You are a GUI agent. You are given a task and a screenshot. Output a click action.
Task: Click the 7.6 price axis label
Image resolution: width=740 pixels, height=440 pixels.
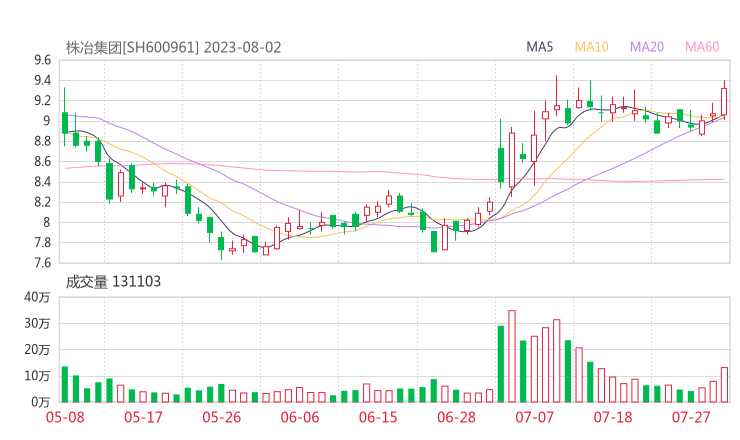point(42,262)
